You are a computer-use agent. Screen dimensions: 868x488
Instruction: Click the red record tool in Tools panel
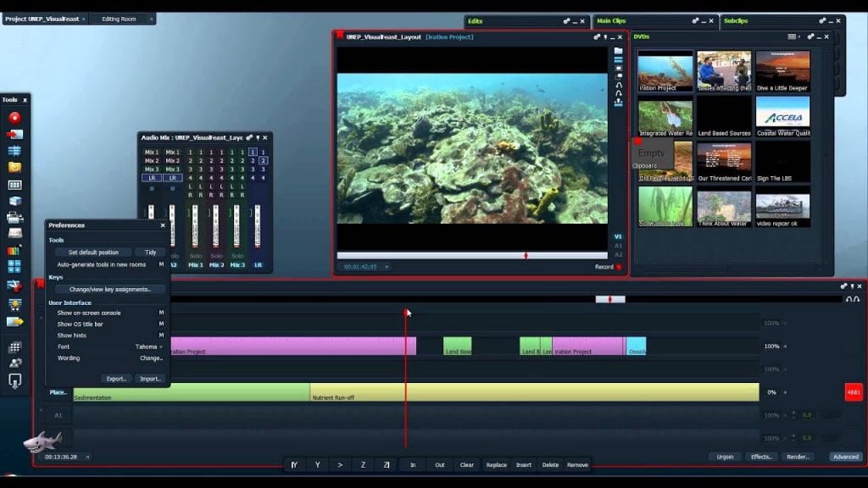click(14, 117)
